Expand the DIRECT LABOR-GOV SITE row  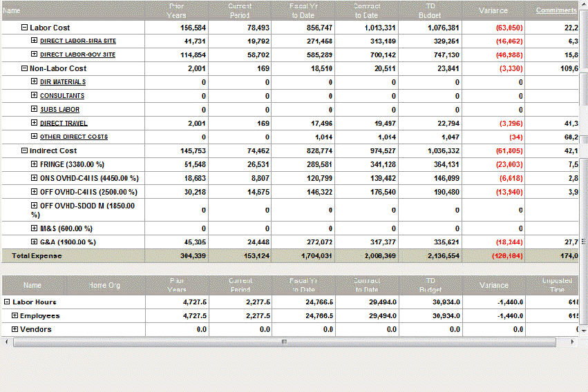[35, 55]
